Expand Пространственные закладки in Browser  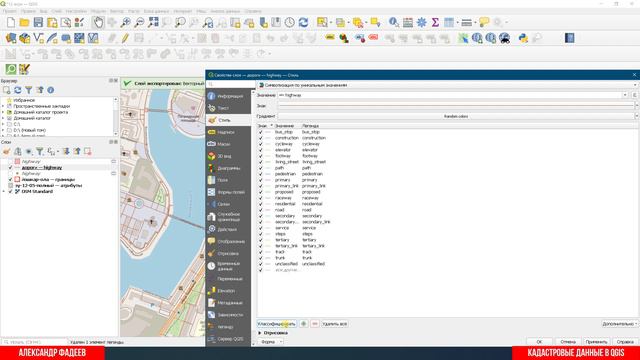coord(3,106)
